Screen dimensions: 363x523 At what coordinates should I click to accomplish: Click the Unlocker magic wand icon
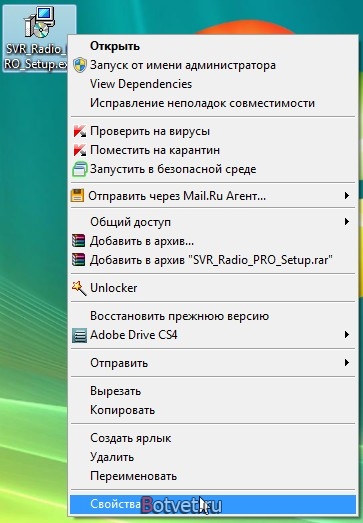point(79,288)
